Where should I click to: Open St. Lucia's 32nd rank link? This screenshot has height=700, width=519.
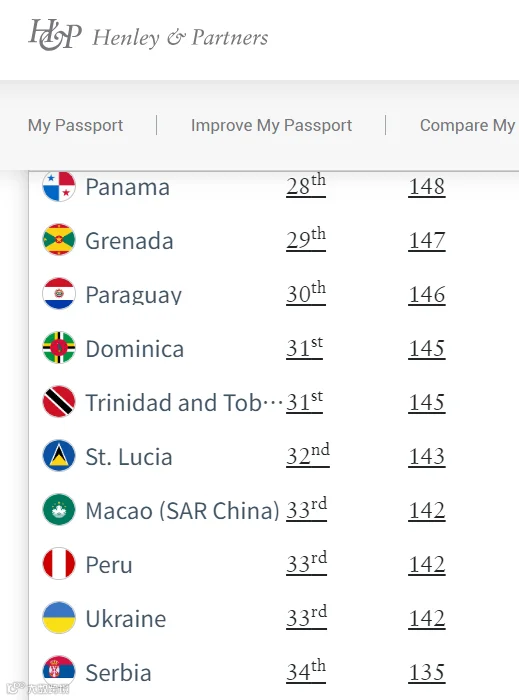click(x=307, y=455)
